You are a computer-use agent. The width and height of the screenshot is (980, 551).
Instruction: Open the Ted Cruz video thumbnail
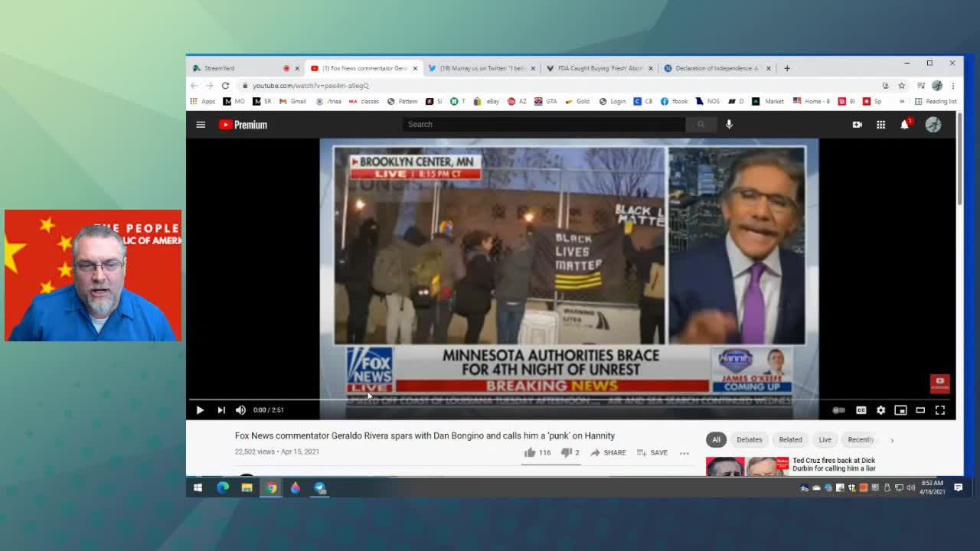point(747,466)
